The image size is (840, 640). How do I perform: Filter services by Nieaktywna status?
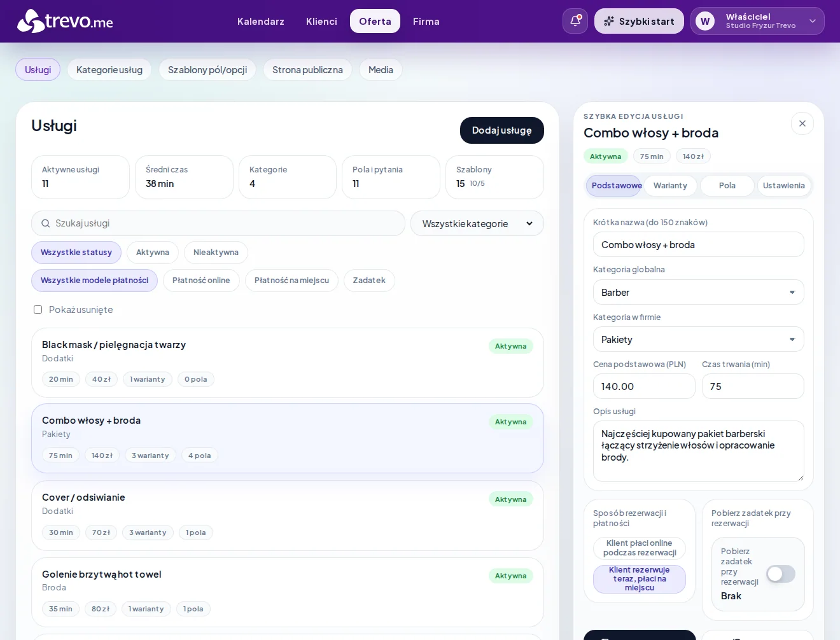(216, 253)
